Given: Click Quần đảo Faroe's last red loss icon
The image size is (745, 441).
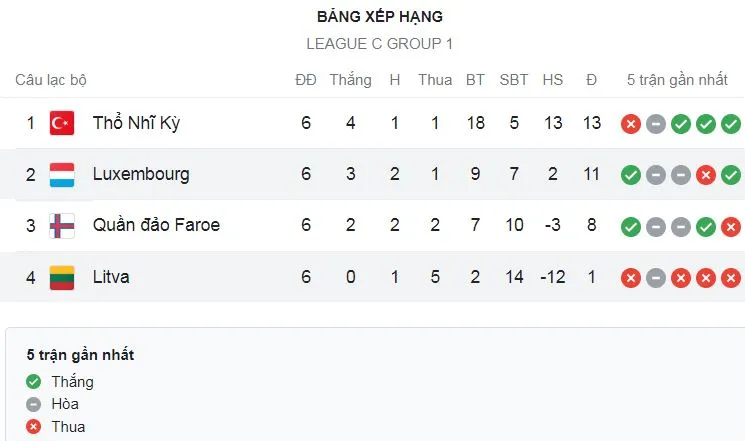Looking at the screenshot, I should tap(731, 225).
